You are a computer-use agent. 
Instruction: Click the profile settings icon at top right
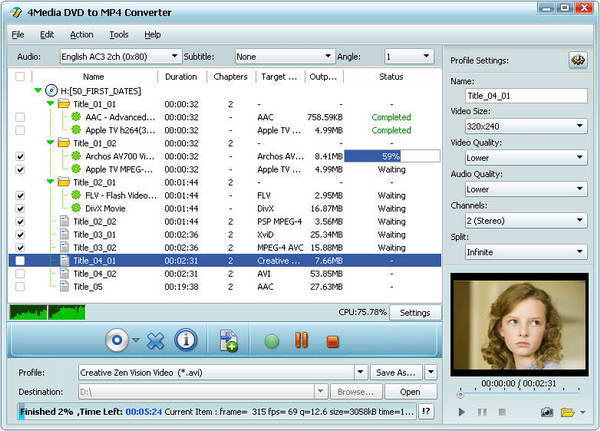578,60
